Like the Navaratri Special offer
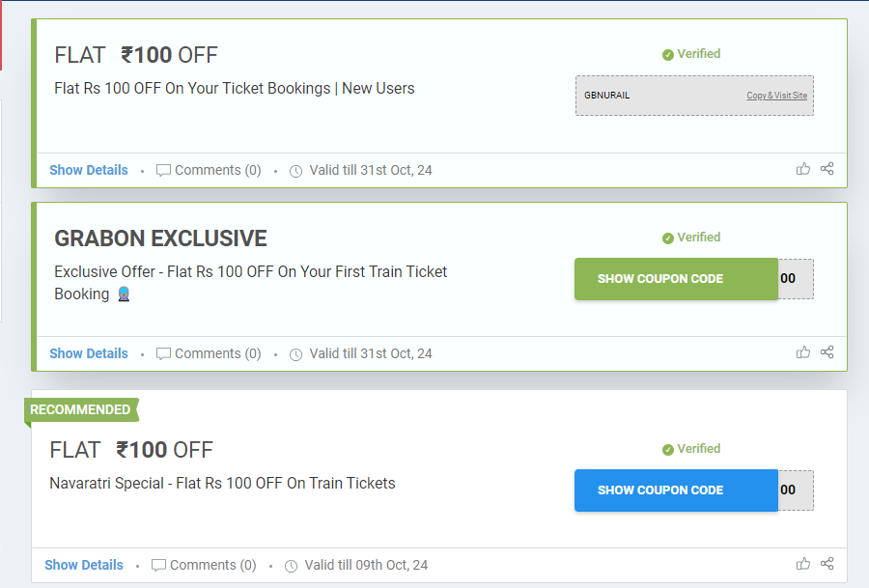Screen dimensions: 869x588 tap(803, 564)
